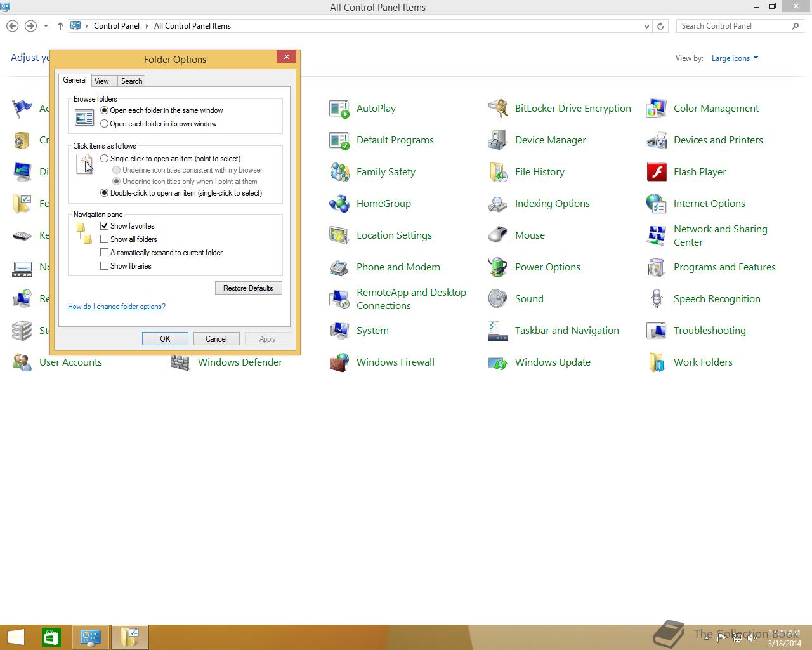The width and height of the screenshot is (812, 650).
Task: Open the Mouse icon
Action: [498, 235]
